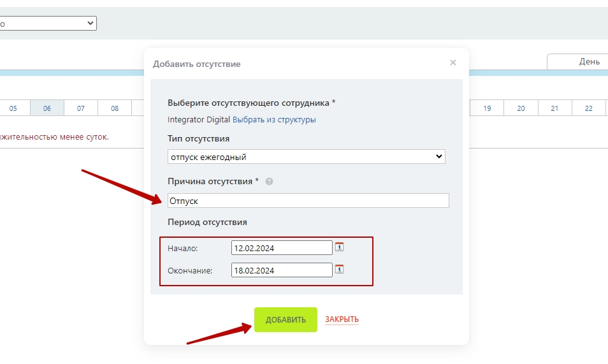Image resolution: width=608 pixels, height=364 pixels.
Task: Click the Начало date input field
Action: click(282, 248)
